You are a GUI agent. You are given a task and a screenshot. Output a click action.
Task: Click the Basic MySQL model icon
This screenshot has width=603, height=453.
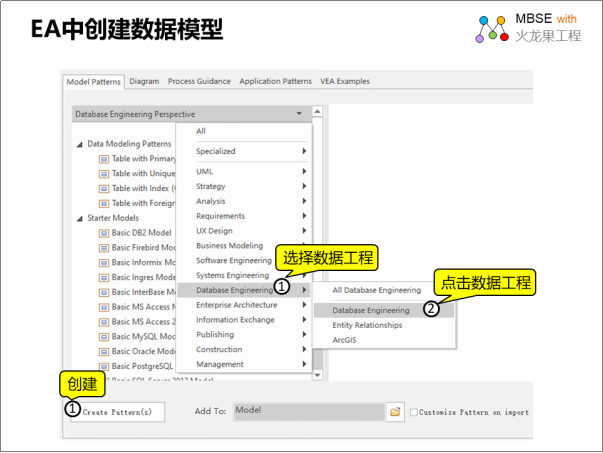point(103,337)
